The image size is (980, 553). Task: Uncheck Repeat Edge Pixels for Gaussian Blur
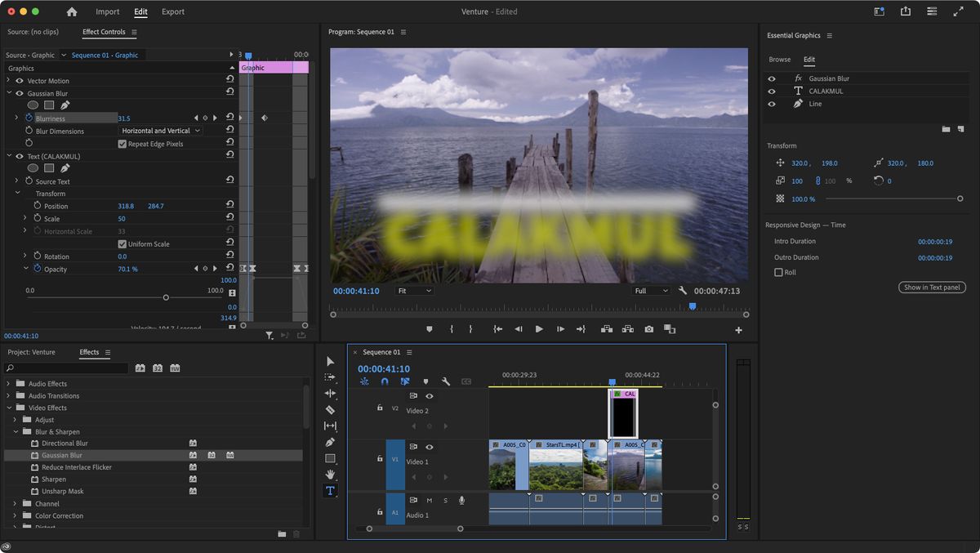tap(122, 143)
